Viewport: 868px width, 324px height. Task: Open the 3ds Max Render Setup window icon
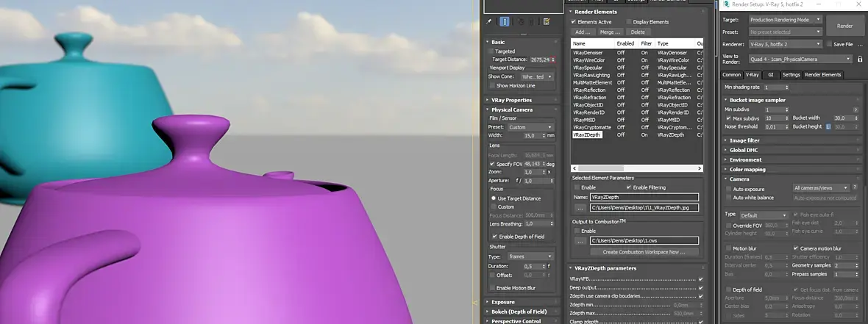pos(726,4)
